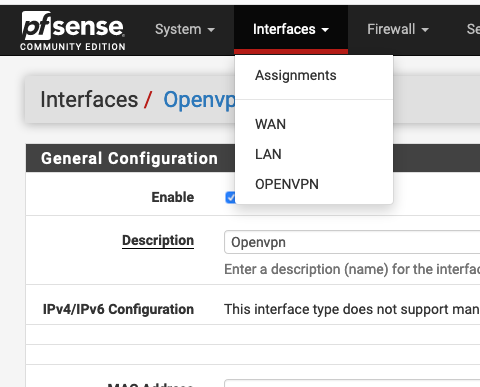Click the Description field label

[x=158, y=240]
